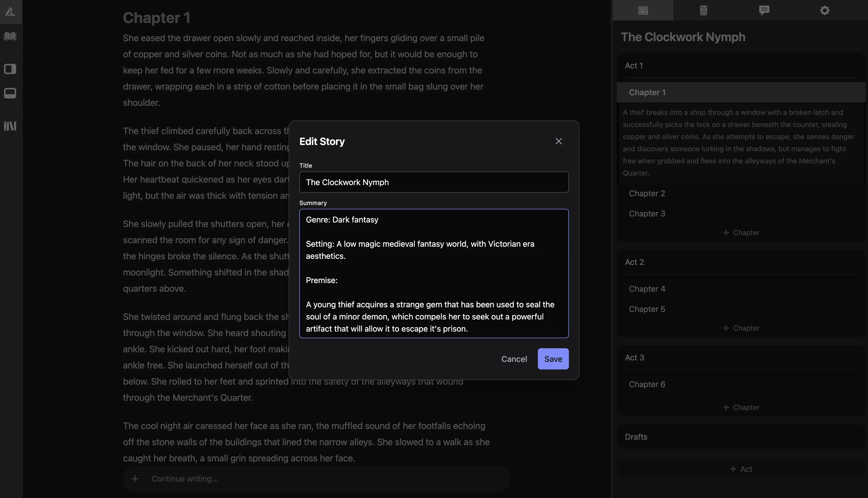Screen dimensions: 868x498
Task: Click the story Title input field
Action: coord(434,182)
